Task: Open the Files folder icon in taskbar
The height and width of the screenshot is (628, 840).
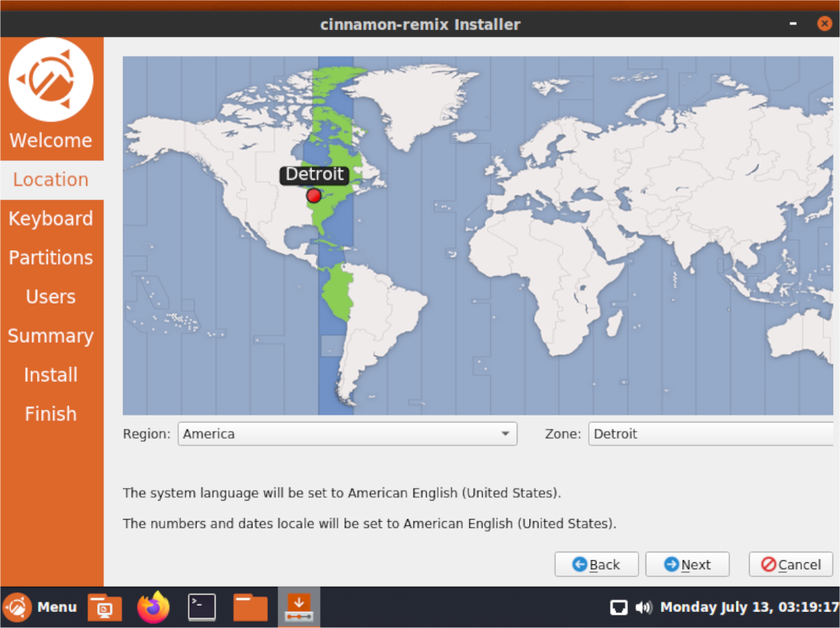Action: coord(250,607)
